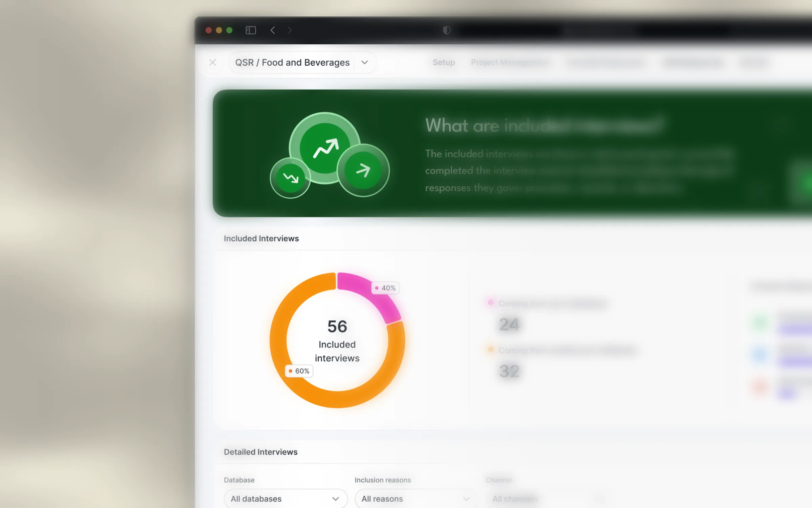Click the 56 Included interviews total

[x=337, y=341]
